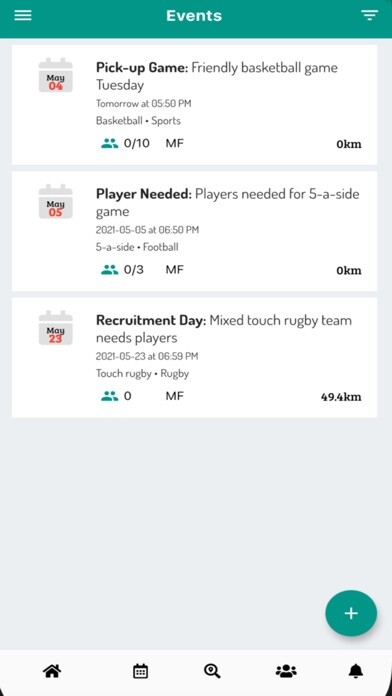Viewport: 392px width, 696px height.
Task: Click the May 05 calendar icon
Action: [55, 202]
